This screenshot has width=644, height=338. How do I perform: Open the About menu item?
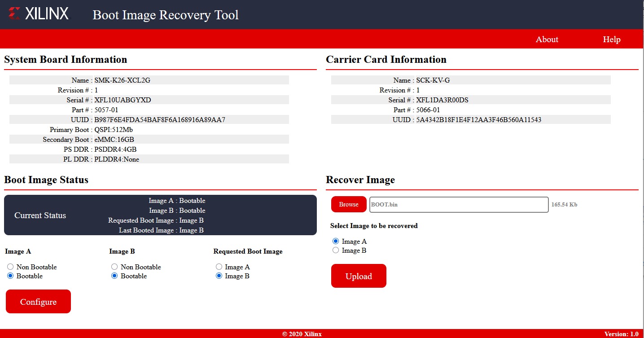tap(547, 40)
